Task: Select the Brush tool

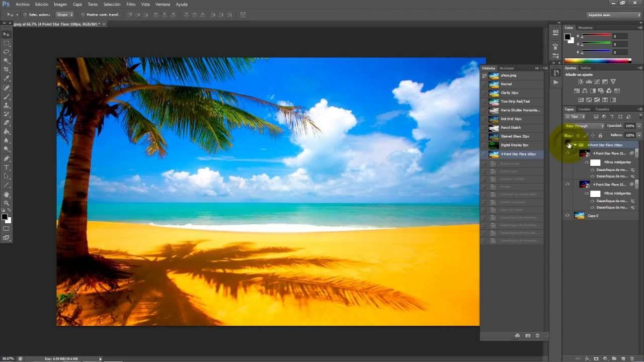Action: pyautogui.click(x=7, y=96)
